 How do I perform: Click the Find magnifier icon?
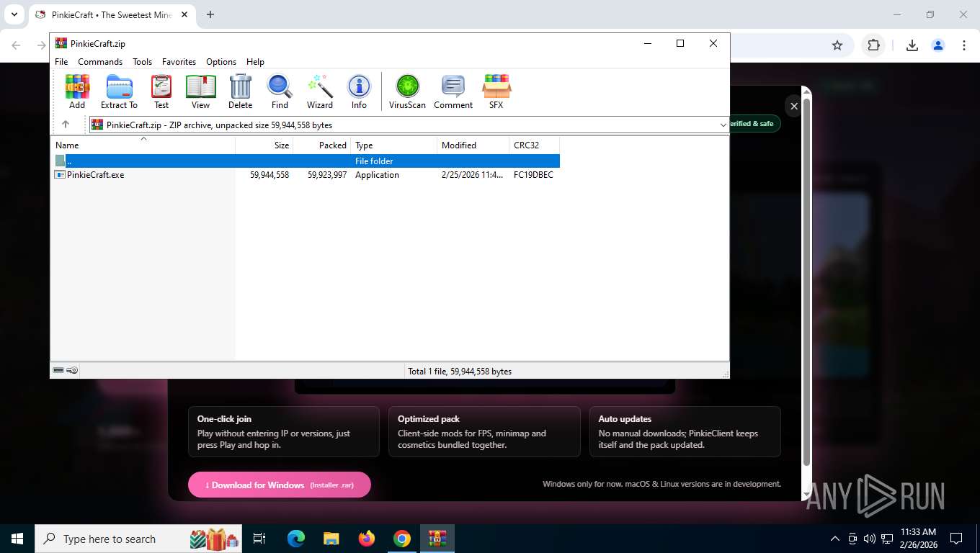coord(280,91)
